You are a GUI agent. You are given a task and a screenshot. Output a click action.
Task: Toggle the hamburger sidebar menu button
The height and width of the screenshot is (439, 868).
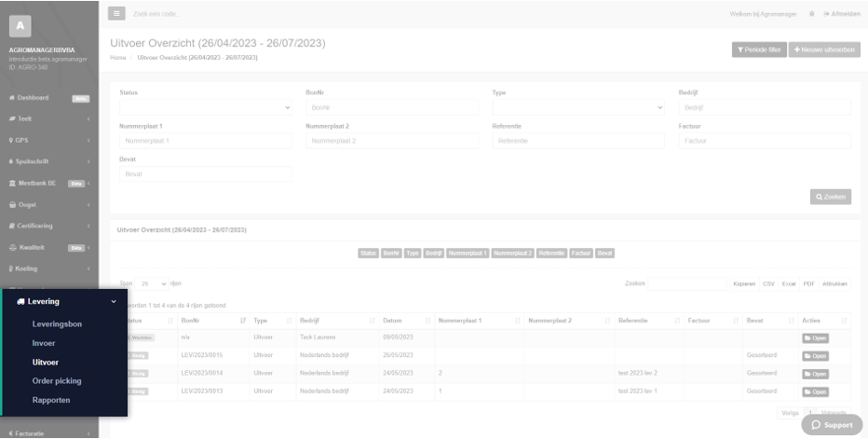(x=116, y=13)
